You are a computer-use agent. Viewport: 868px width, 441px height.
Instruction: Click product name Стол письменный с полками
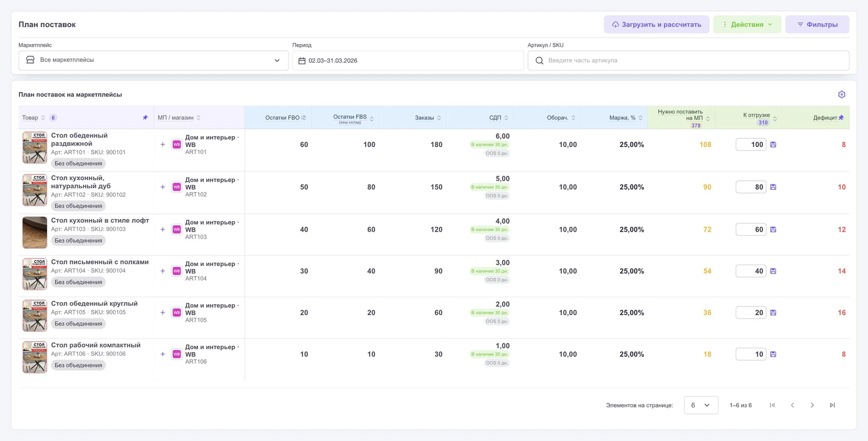click(x=100, y=262)
